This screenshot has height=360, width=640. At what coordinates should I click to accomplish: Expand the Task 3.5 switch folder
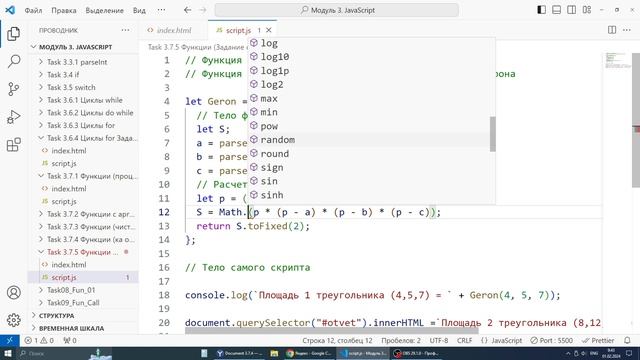coord(71,87)
